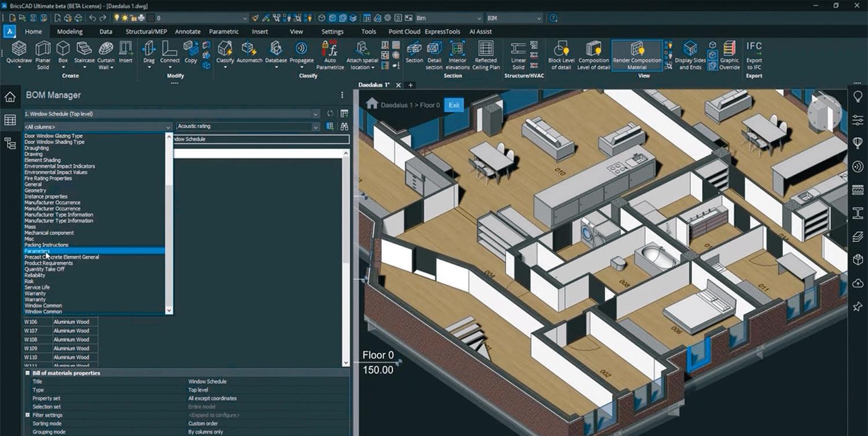This screenshot has height=436, width=868.
Task: Click Block Level of detail
Action: (561, 55)
